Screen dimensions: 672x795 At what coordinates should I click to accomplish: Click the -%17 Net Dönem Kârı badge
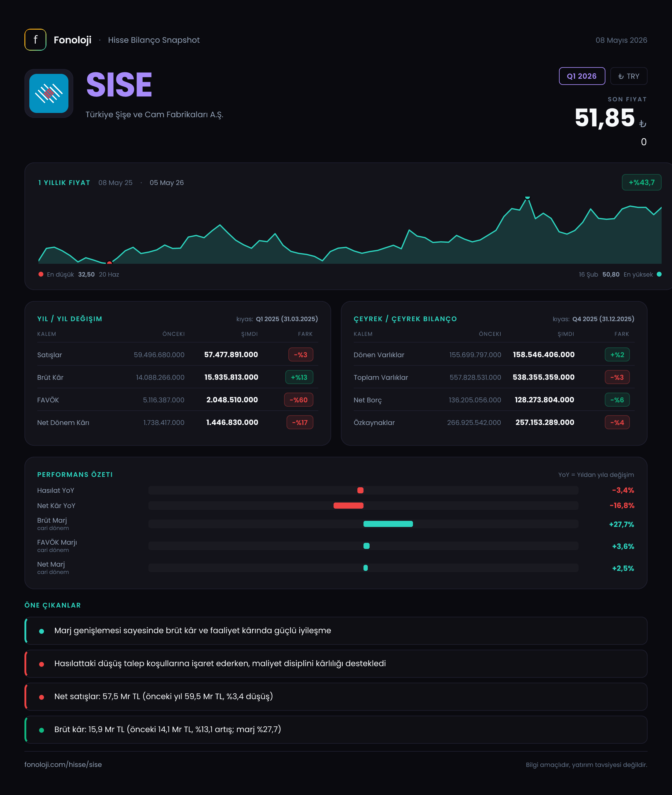coord(300,422)
